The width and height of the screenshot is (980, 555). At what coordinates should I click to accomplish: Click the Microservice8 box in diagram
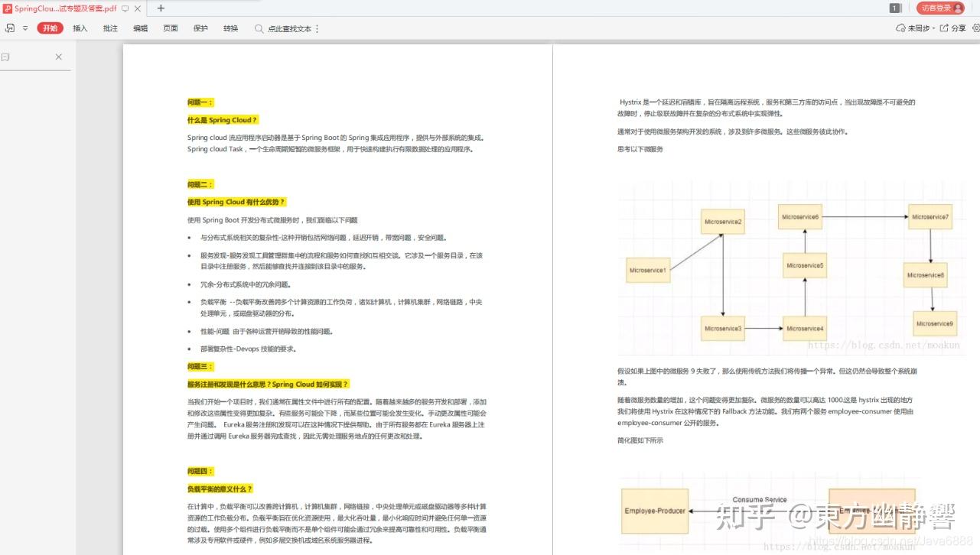point(926,275)
